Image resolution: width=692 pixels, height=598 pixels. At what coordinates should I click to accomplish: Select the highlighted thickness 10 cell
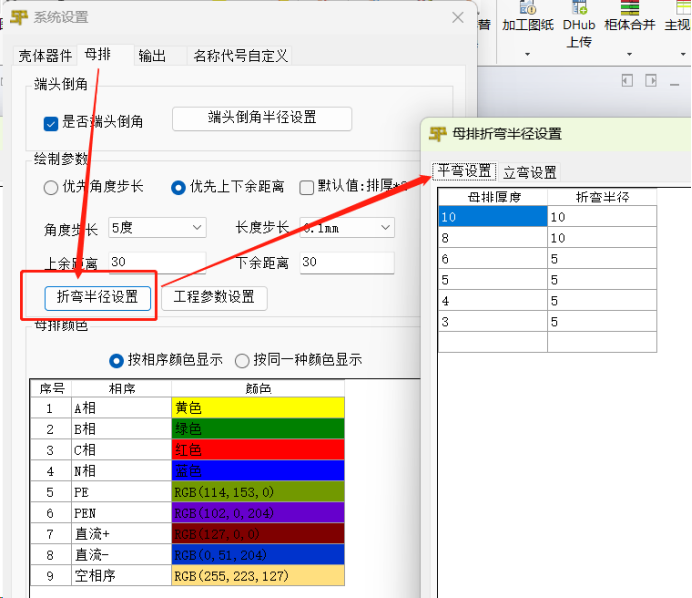click(x=493, y=216)
